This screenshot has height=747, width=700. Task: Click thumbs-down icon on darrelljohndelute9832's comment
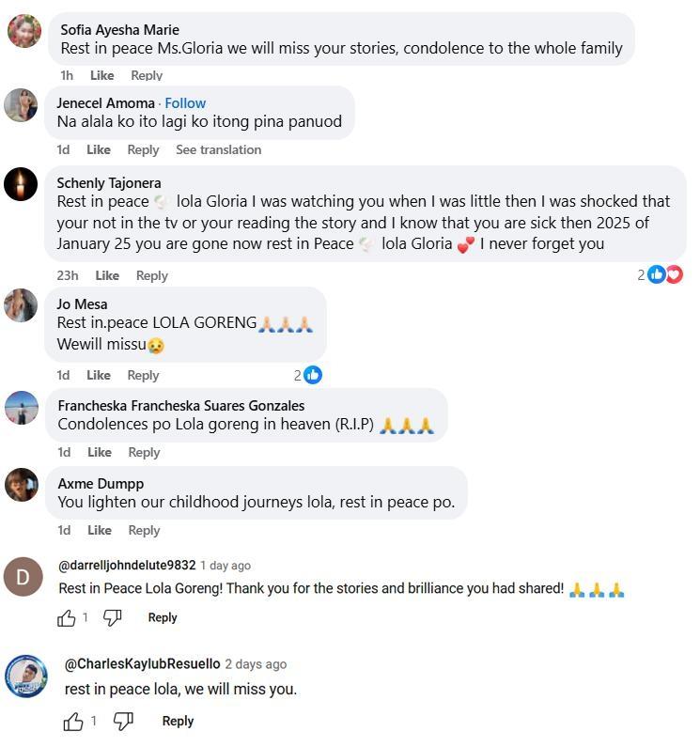113,617
